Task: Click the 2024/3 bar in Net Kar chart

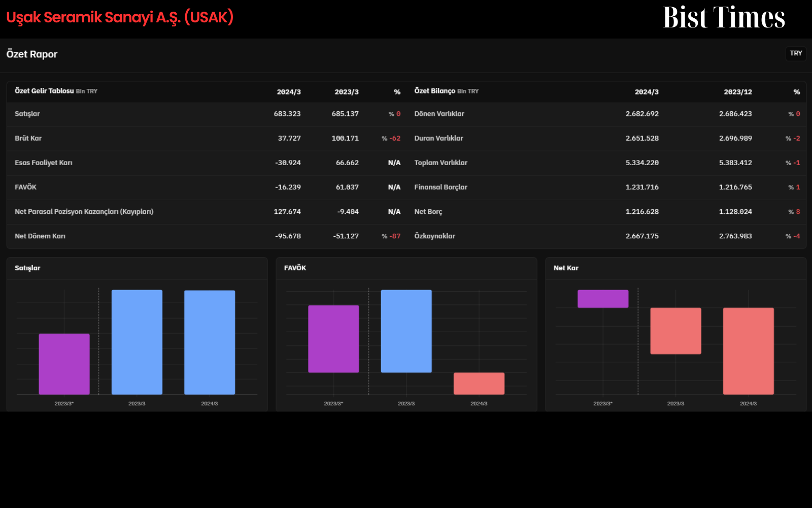Action: [749, 351]
